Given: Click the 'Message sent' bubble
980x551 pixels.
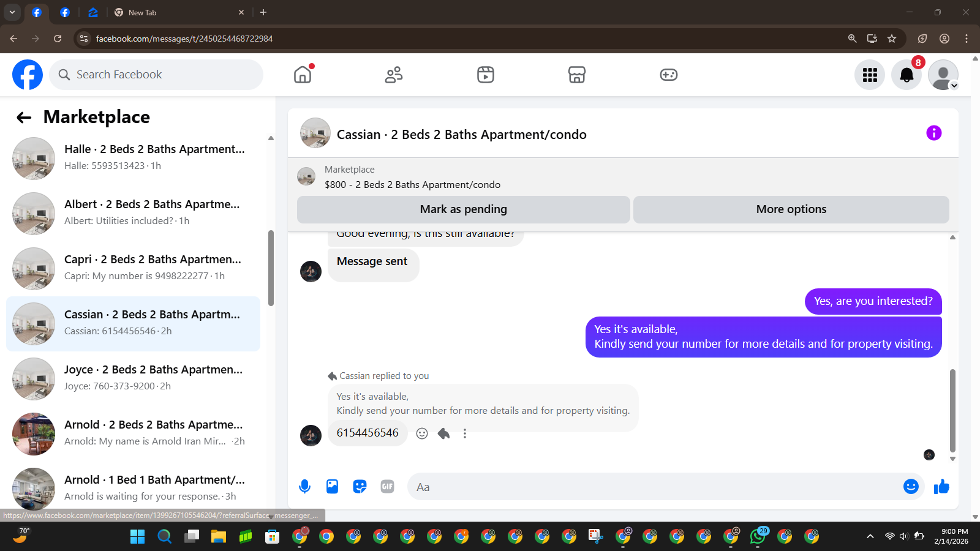Looking at the screenshot, I should coord(373,264).
